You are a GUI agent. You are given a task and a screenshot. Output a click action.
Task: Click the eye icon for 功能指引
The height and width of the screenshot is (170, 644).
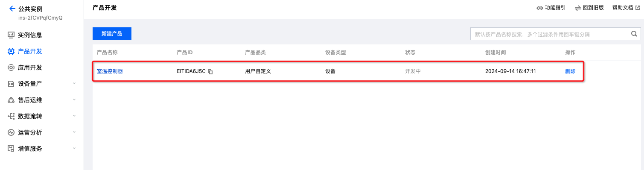tap(539, 8)
